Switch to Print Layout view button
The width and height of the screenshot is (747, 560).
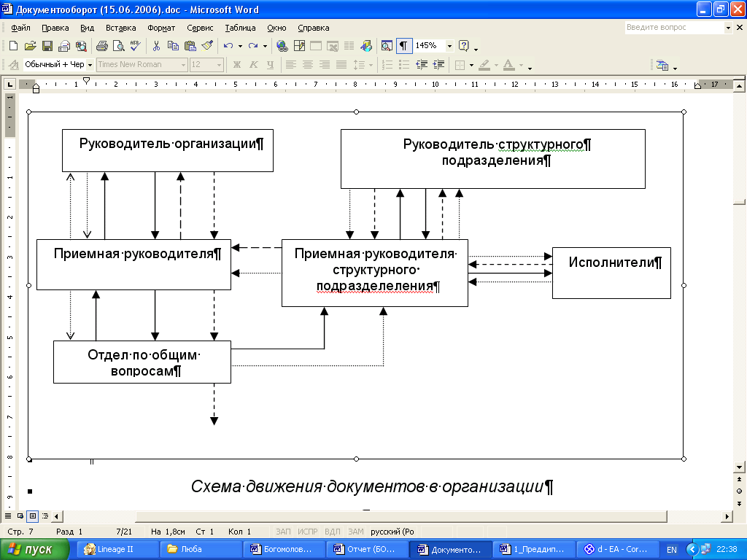tap(32, 516)
